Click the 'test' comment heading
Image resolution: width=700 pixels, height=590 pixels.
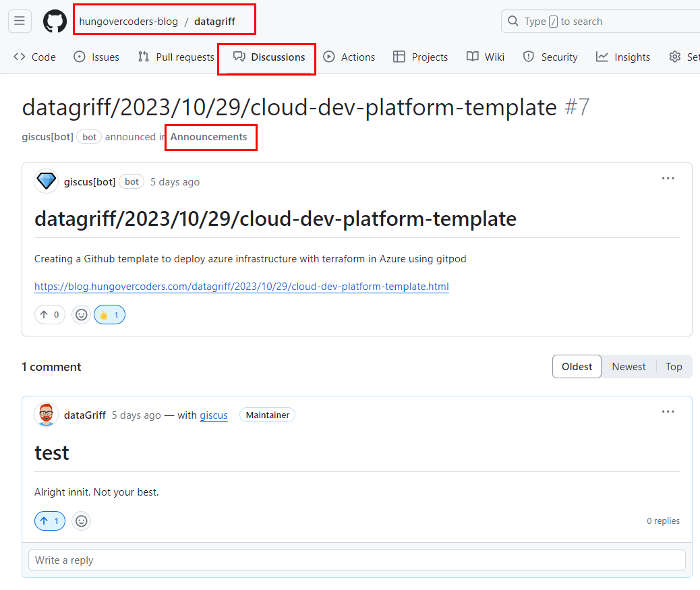point(52,453)
